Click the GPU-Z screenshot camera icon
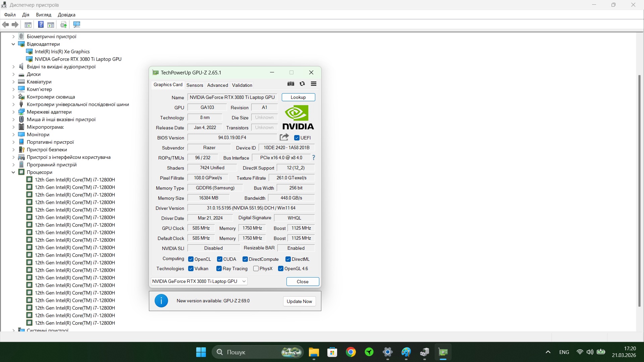Screen dimensions: 644x362 coord(290,84)
